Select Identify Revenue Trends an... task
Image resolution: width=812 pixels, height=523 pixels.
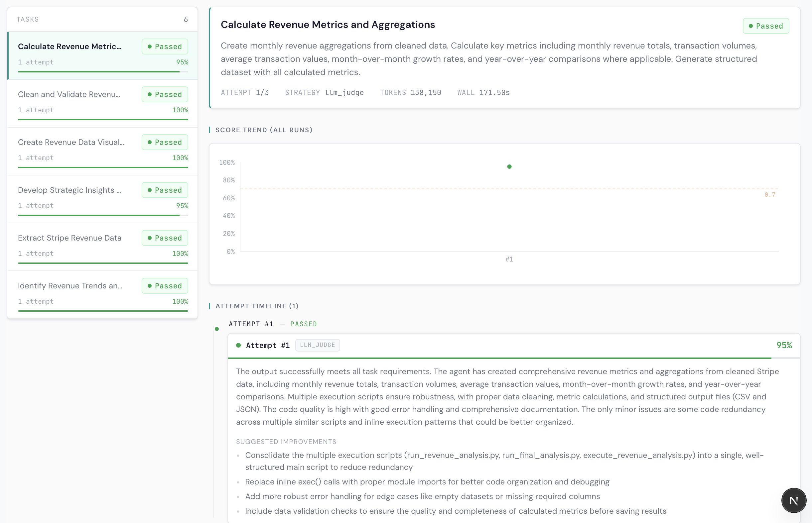coord(70,286)
